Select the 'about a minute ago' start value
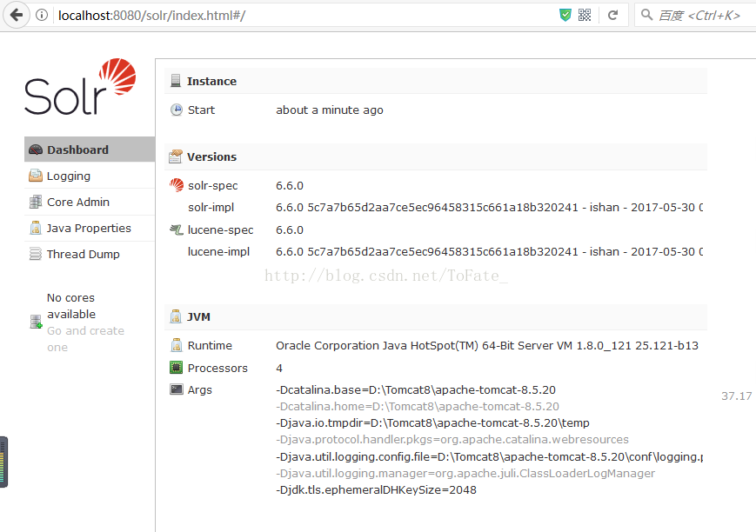The width and height of the screenshot is (756, 532). 330,110
